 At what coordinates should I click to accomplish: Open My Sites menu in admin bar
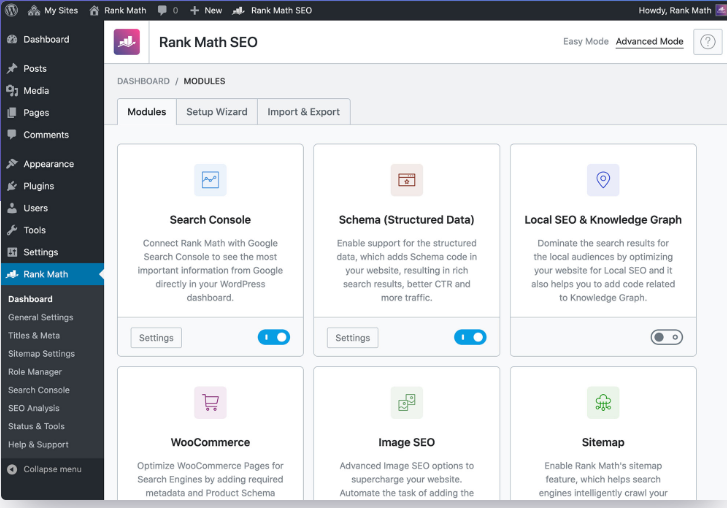tap(53, 10)
